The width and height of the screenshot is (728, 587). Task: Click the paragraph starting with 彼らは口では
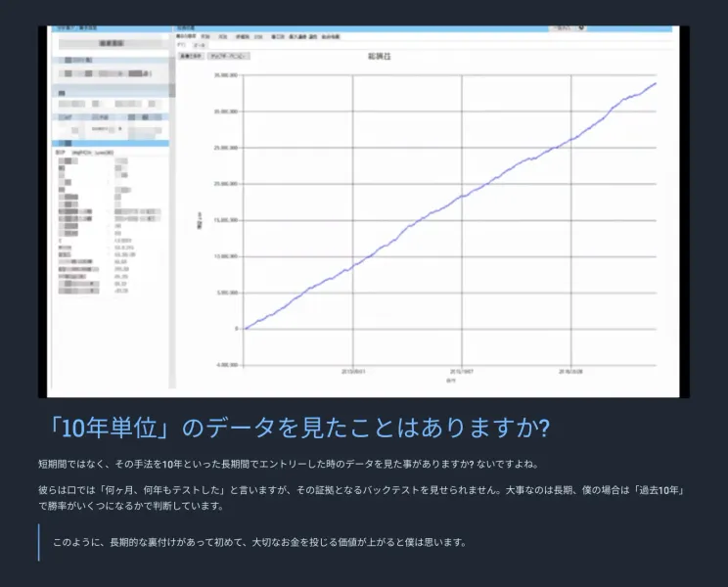[363, 498]
